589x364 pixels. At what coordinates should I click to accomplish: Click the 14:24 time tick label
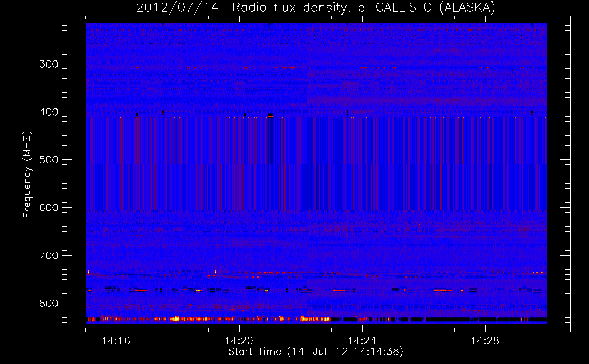(x=362, y=341)
